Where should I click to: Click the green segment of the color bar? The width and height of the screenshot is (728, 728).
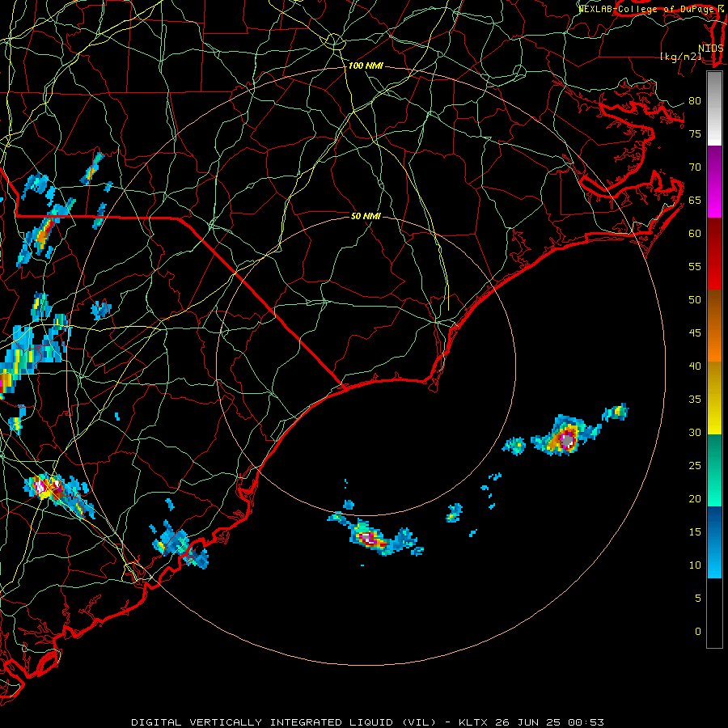714,470
